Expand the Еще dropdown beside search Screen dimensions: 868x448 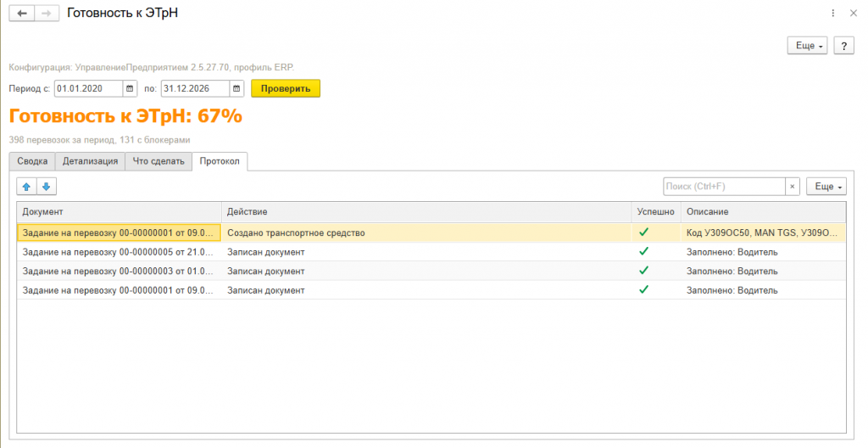click(x=826, y=187)
